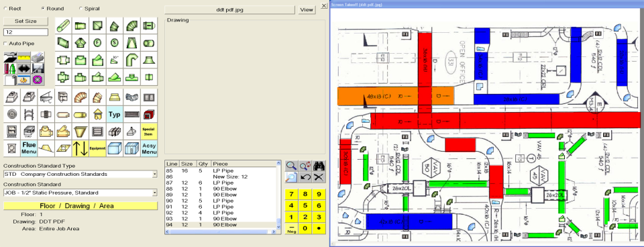Click the up-down arrows riser icon
The height and width of the screenshot is (247, 644).
pyautogui.click(x=80, y=148)
